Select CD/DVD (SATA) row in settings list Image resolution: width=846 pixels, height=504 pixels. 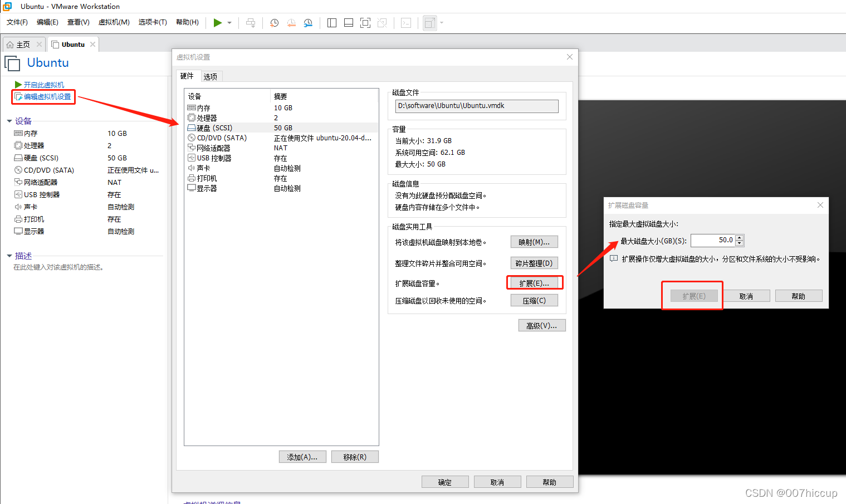[281, 138]
